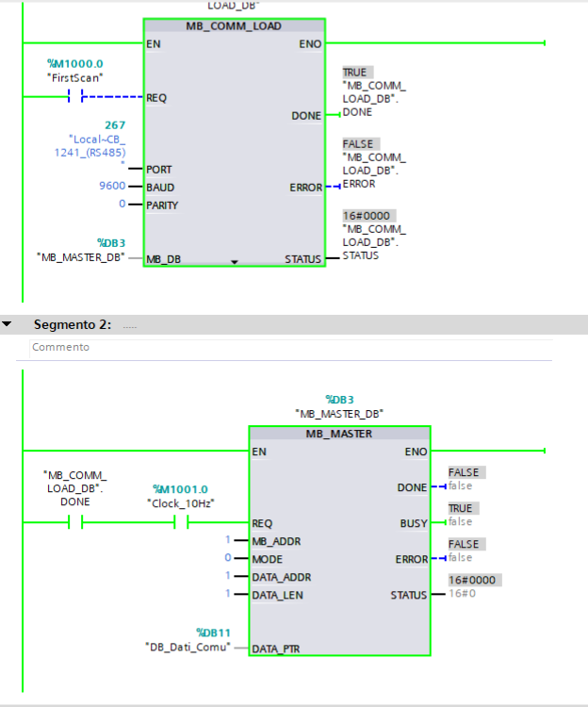Expand MB_COMM_LOAD block's bottom arrow
This screenshot has height=707, width=588.
[x=235, y=261]
